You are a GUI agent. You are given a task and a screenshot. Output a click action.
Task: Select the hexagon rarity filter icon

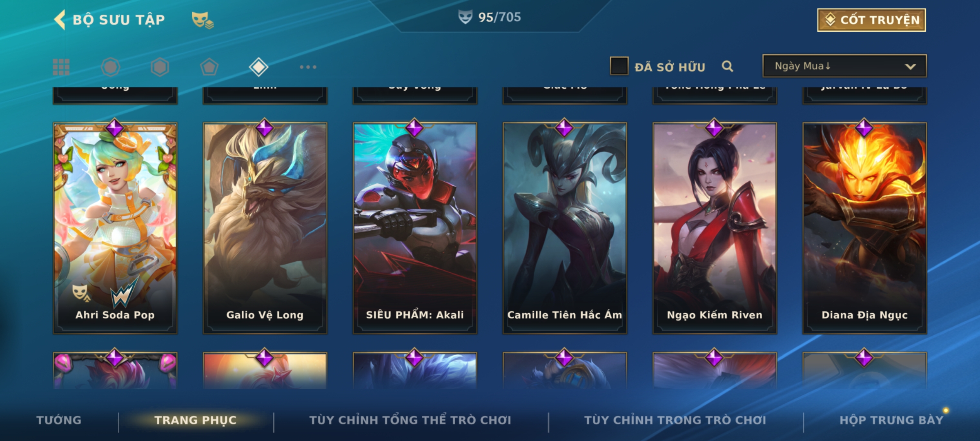[x=160, y=67]
